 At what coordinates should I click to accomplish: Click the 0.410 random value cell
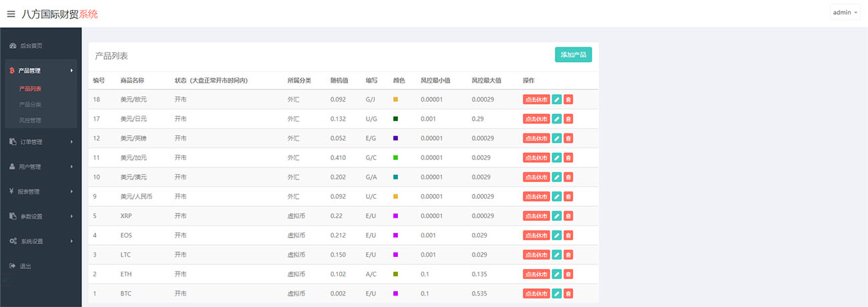[338, 158]
